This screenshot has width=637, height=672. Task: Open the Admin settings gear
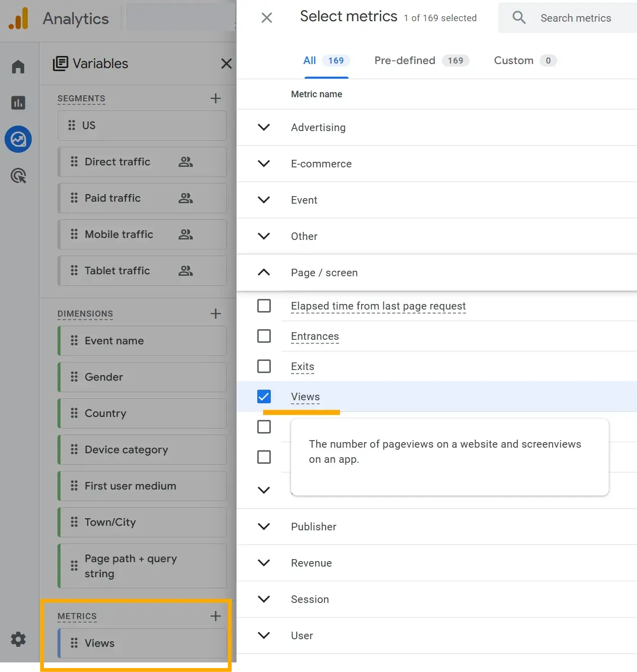pyautogui.click(x=18, y=639)
